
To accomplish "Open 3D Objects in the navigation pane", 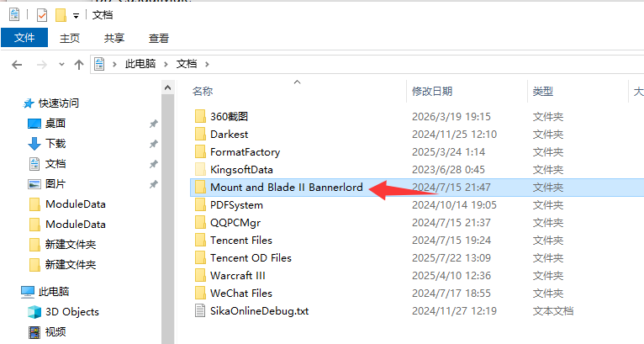I will coord(71,312).
